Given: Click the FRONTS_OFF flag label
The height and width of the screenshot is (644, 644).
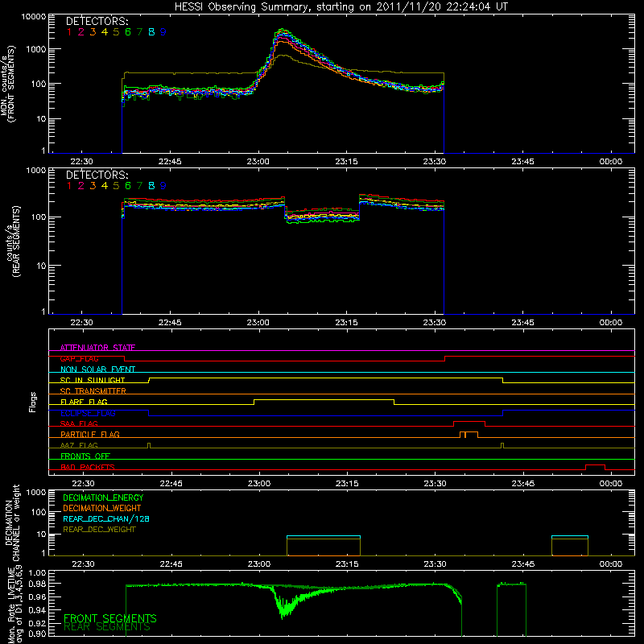Looking at the screenshot, I should point(85,456).
